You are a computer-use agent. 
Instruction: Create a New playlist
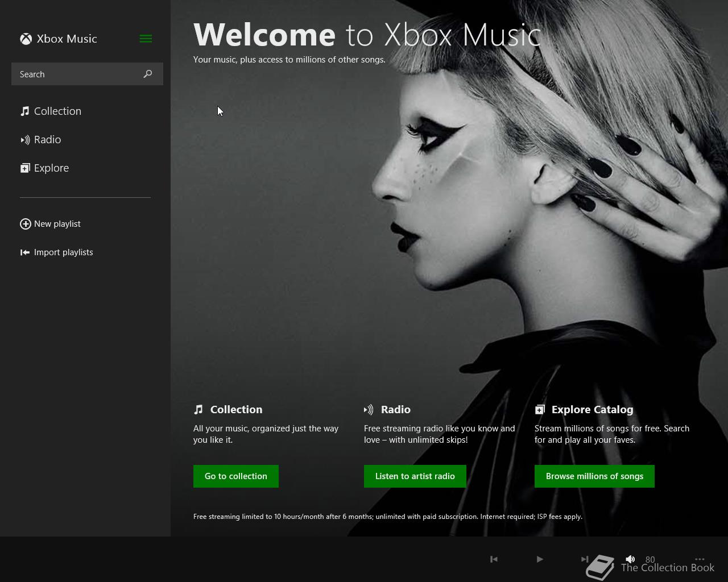(50, 224)
